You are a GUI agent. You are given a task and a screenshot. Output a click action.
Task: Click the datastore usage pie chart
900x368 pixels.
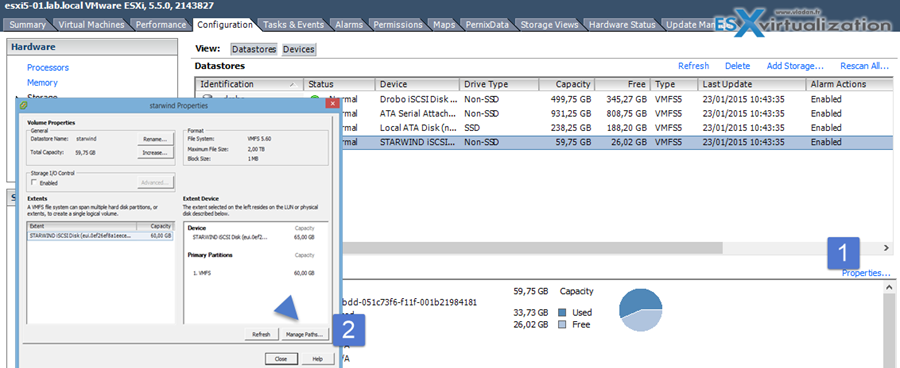[641, 310]
